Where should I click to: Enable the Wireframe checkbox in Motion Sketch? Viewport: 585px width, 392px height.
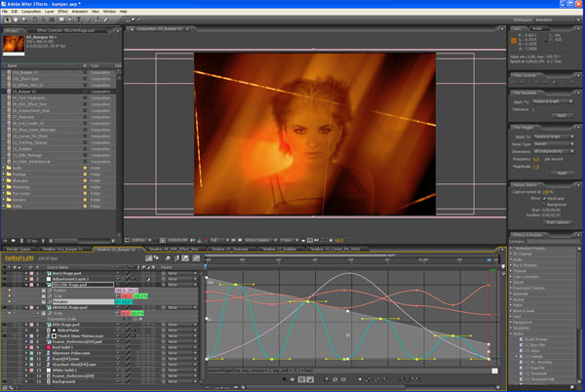click(544, 198)
